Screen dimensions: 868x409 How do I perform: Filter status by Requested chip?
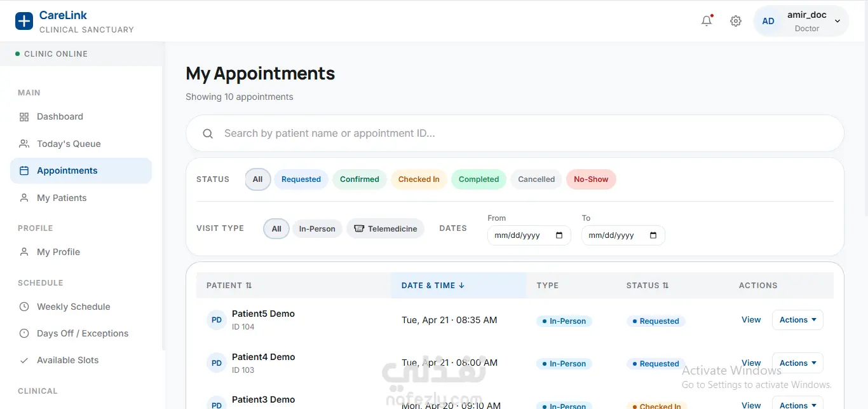[x=301, y=179]
